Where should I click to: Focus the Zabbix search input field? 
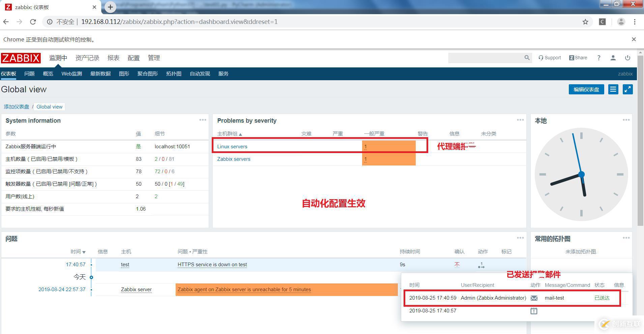tap(486, 58)
